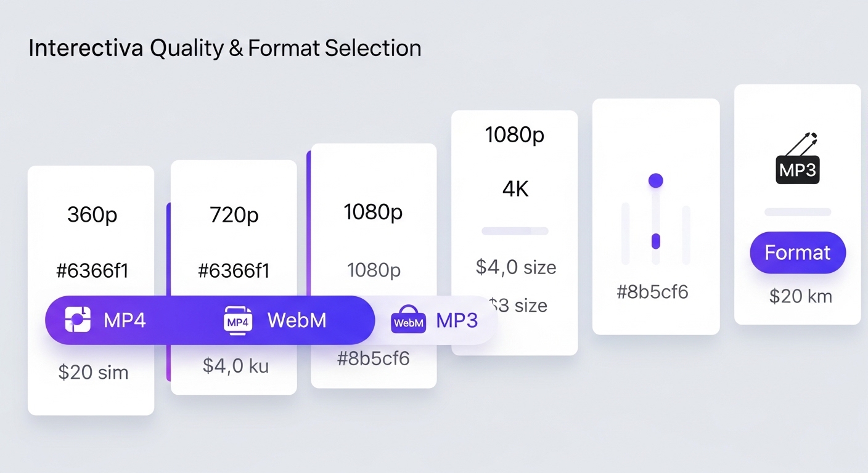Open the Format selector pill
Image resolution: width=868 pixels, height=473 pixels.
click(x=797, y=253)
